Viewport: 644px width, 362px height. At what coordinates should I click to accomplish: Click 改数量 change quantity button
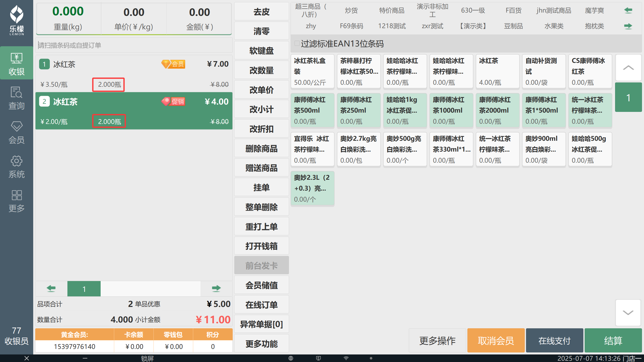(262, 70)
